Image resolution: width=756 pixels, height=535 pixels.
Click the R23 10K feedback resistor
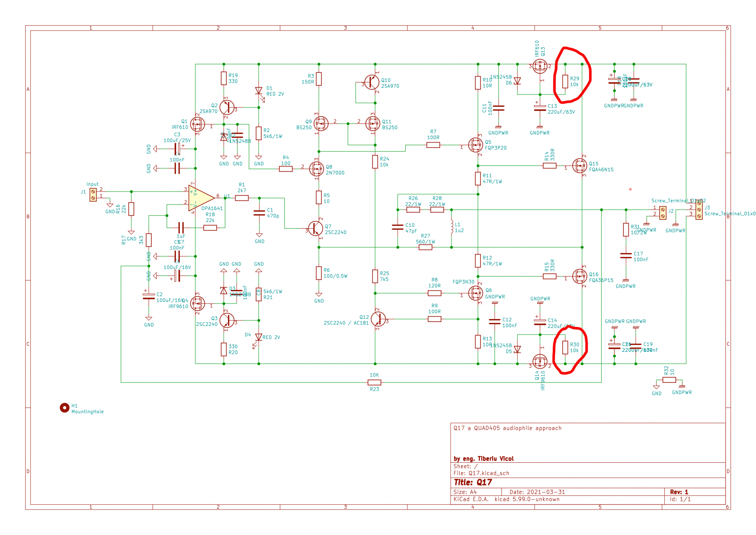pyautogui.click(x=374, y=383)
